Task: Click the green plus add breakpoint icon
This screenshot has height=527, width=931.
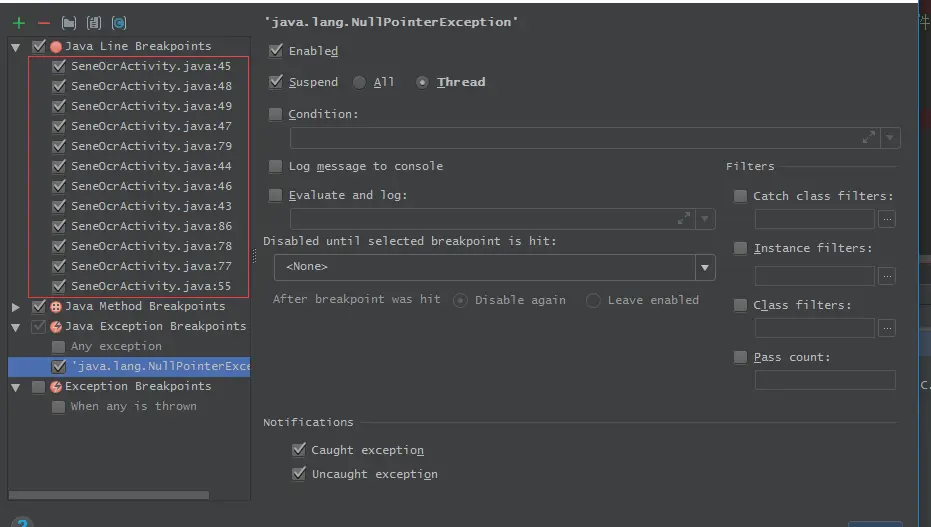Action: click(19, 23)
